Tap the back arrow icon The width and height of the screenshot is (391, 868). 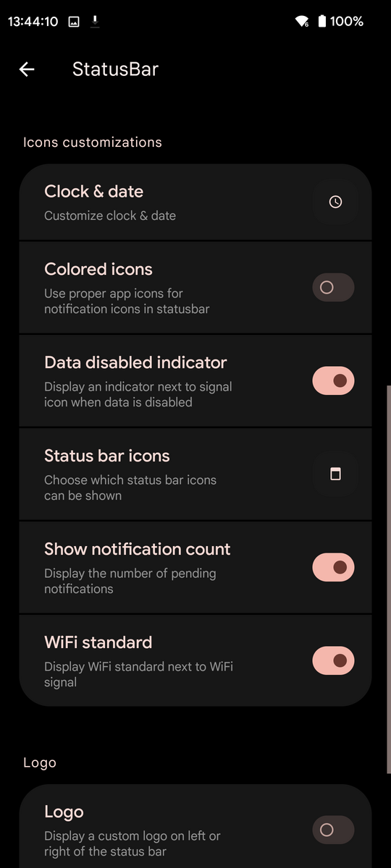coord(27,69)
